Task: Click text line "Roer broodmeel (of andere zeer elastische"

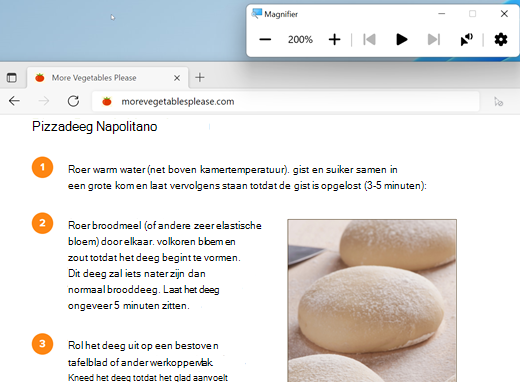Action: pos(165,226)
